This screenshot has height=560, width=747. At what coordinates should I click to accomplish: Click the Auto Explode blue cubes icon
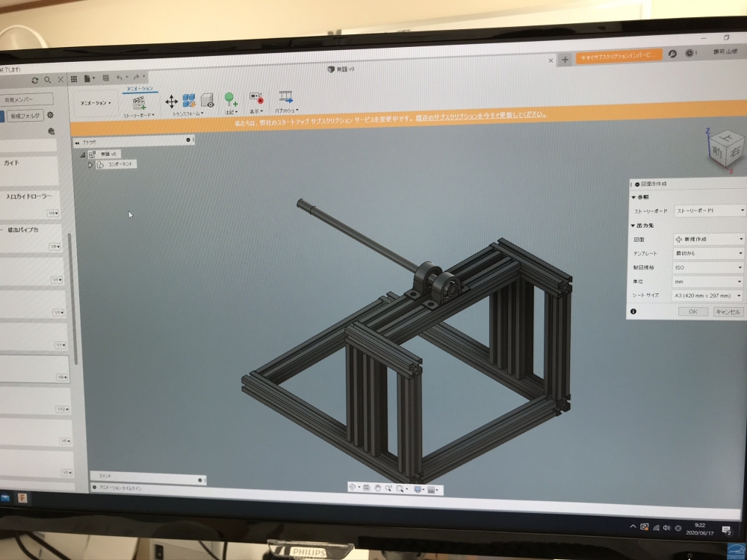click(x=189, y=101)
